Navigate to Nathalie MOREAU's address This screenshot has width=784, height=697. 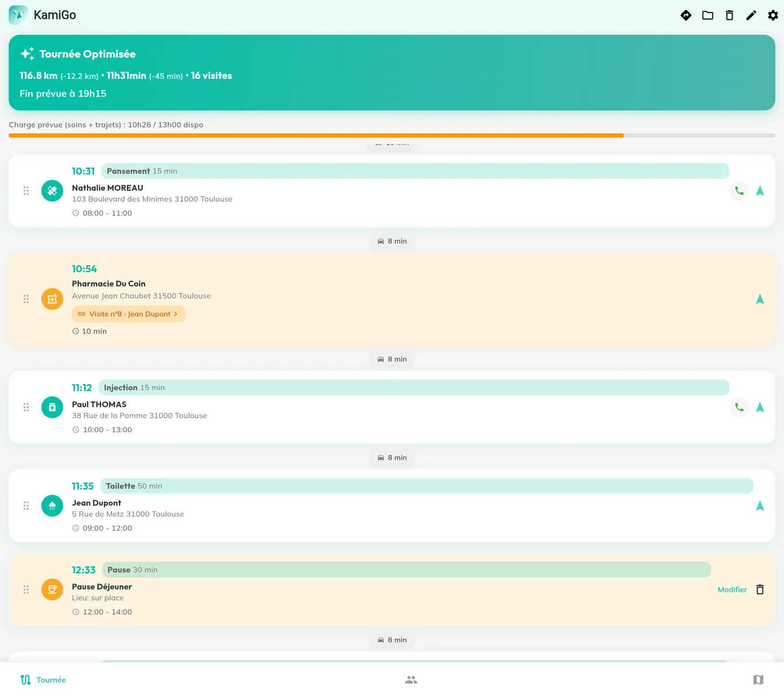(760, 191)
